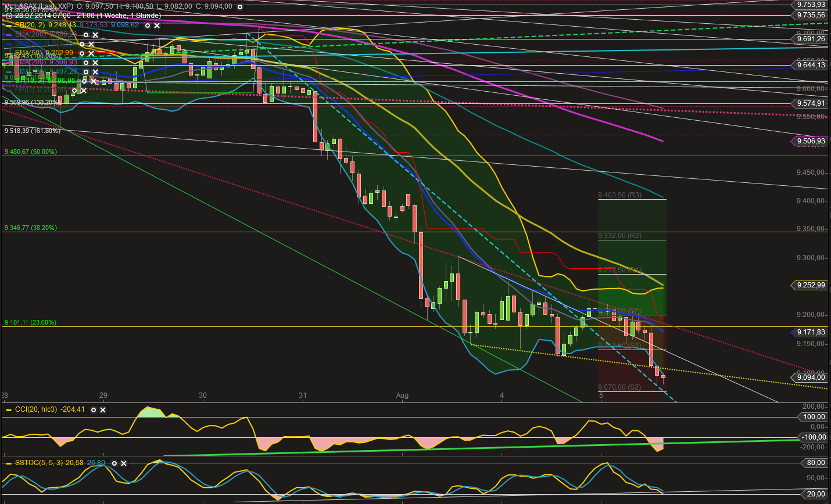Click the '30' date label on time axis
This screenshot has width=831, height=504.
(203, 395)
